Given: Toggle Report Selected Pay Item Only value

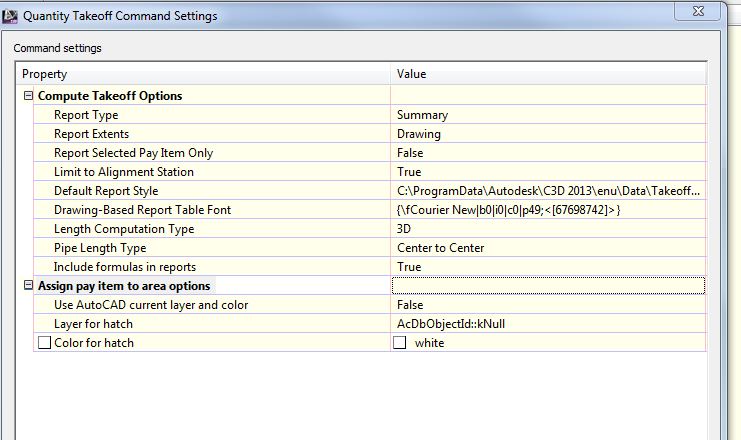Looking at the screenshot, I should pos(548,153).
